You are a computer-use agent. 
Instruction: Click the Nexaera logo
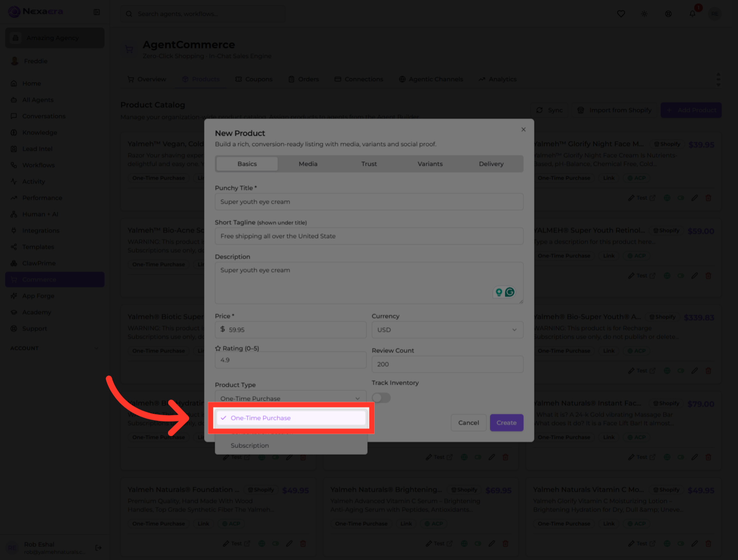click(36, 12)
